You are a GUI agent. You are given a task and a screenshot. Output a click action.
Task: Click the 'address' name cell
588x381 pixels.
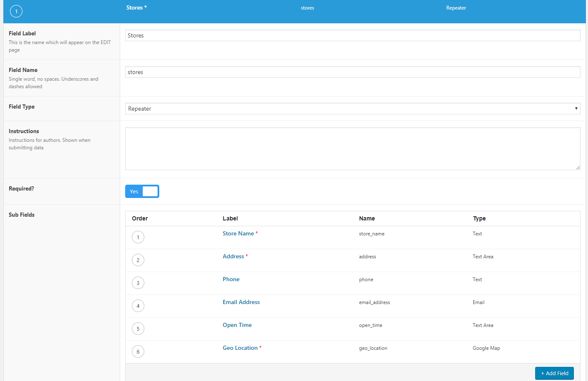click(x=368, y=257)
